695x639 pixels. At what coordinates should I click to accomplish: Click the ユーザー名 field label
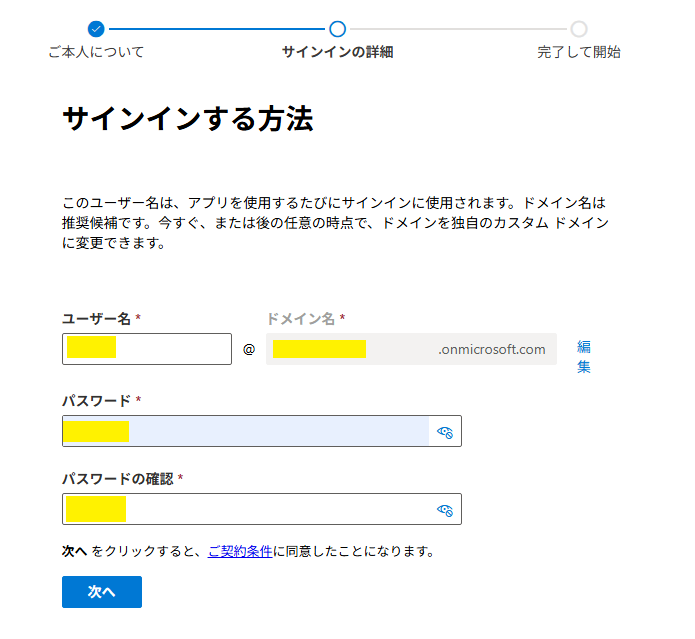click(x=97, y=318)
